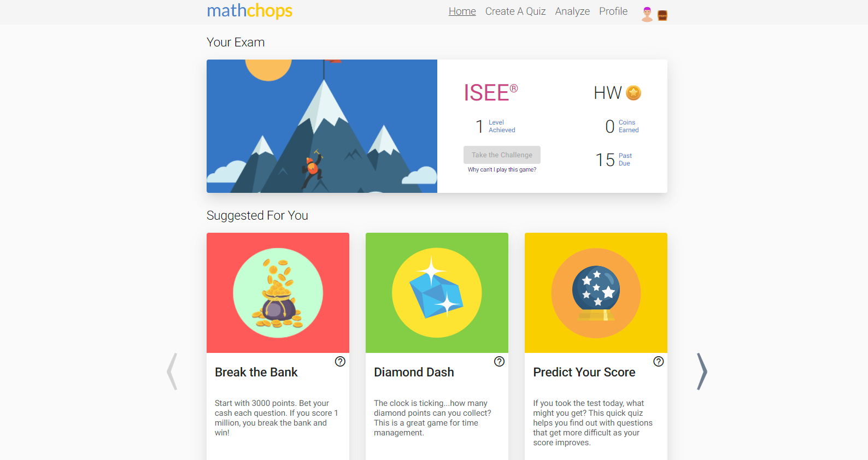Viewport: 868px width, 460px height.
Task: Go to Home in navigation
Action: [462, 11]
